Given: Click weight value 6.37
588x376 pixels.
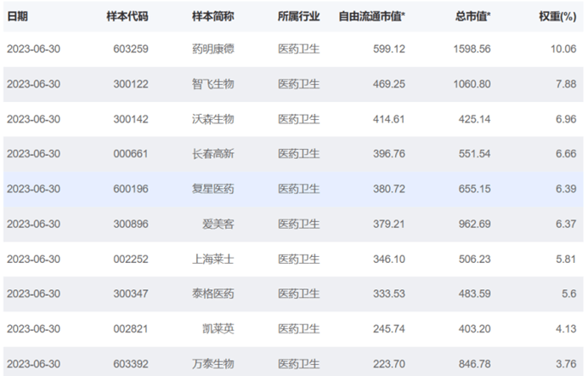Looking at the screenshot, I should (566, 224).
